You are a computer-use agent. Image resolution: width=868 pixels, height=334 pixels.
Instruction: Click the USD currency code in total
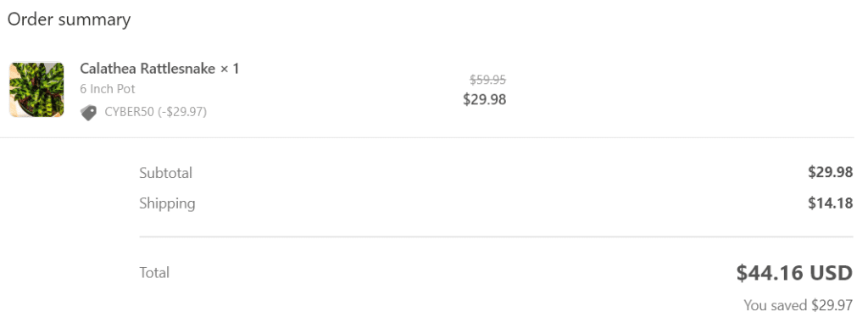coord(831,273)
